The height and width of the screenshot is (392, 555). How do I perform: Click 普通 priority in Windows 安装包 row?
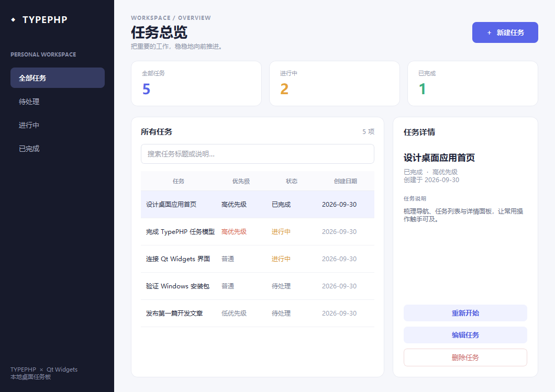[x=228, y=286]
